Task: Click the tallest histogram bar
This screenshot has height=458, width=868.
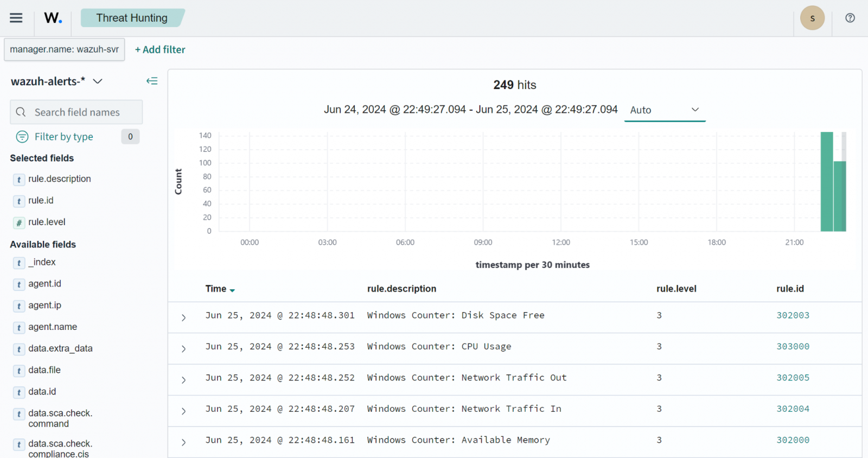Action: [827, 181]
